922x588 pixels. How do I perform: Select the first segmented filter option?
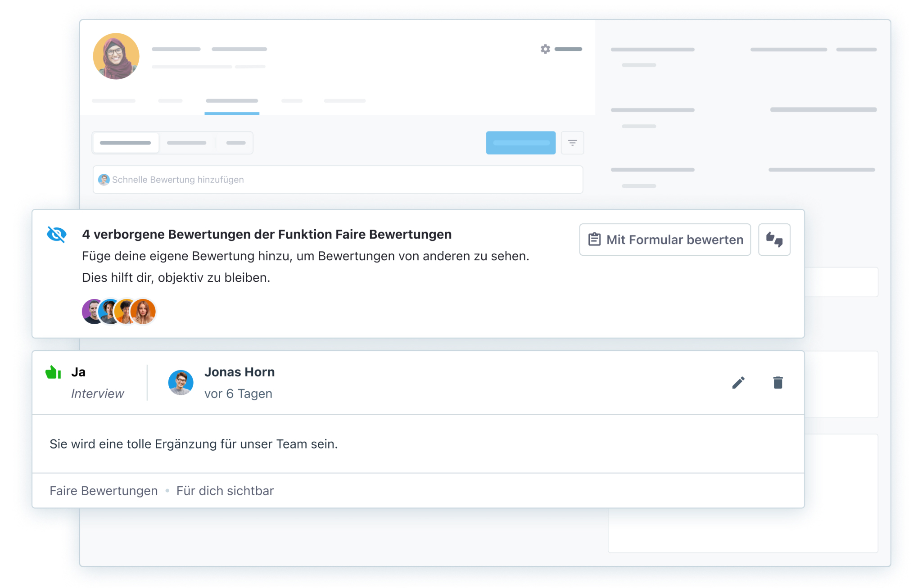[126, 143]
